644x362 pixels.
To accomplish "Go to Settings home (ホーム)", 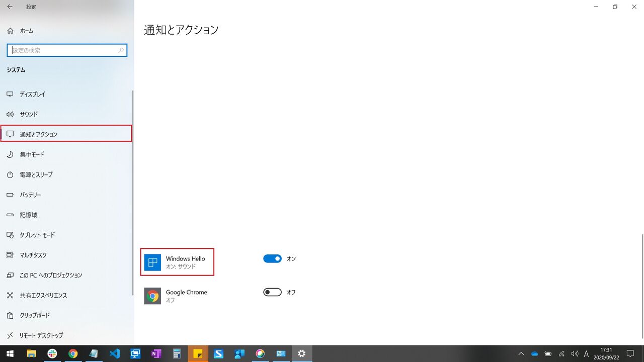I will point(24,31).
